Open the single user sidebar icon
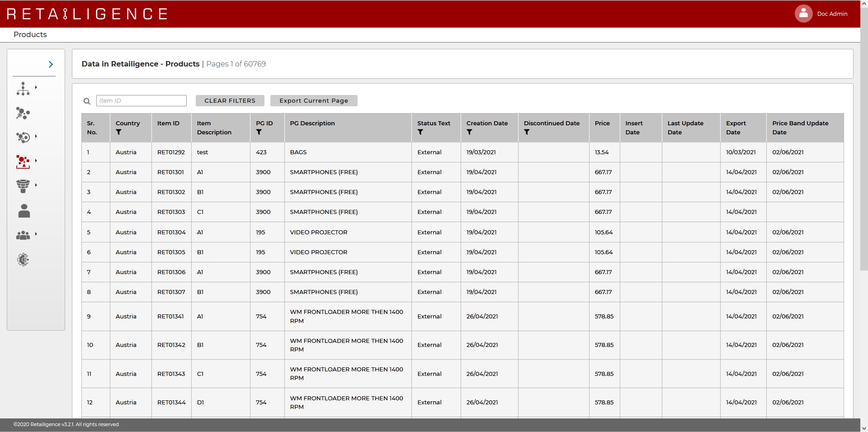Screen dimensions: 868x432 [x=24, y=211]
